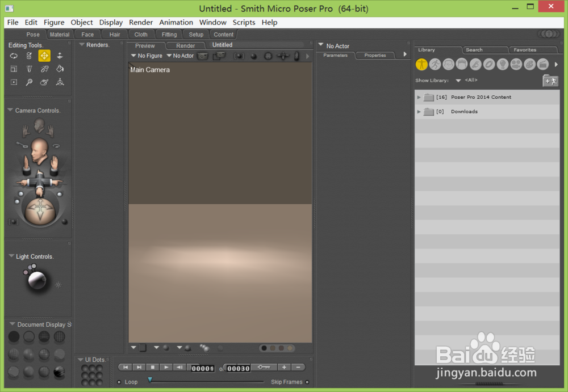This screenshot has width=568, height=392.
Task: Toggle the Skip Frames radio button
Action: pyautogui.click(x=307, y=382)
